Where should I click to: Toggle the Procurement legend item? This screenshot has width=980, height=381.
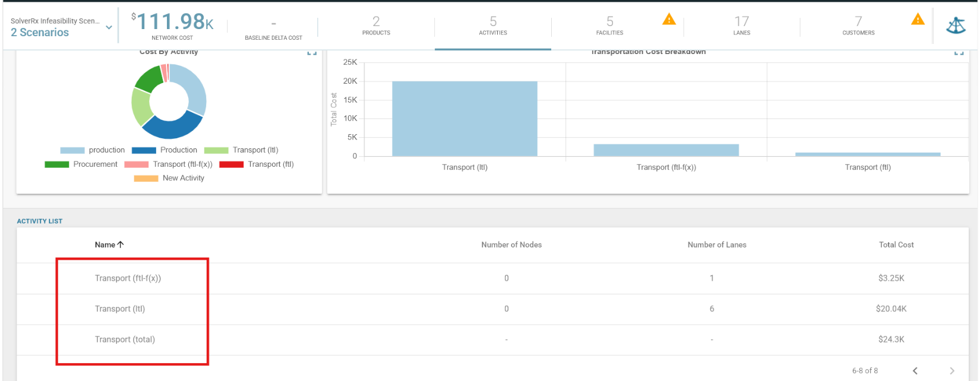click(x=81, y=164)
